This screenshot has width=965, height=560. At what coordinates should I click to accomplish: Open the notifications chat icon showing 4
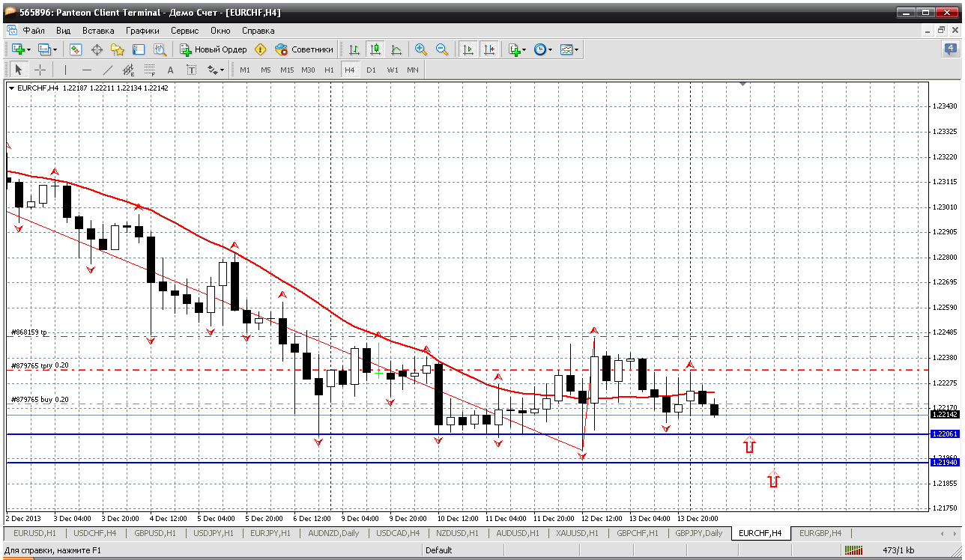pyautogui.click(x=950, y=49)
